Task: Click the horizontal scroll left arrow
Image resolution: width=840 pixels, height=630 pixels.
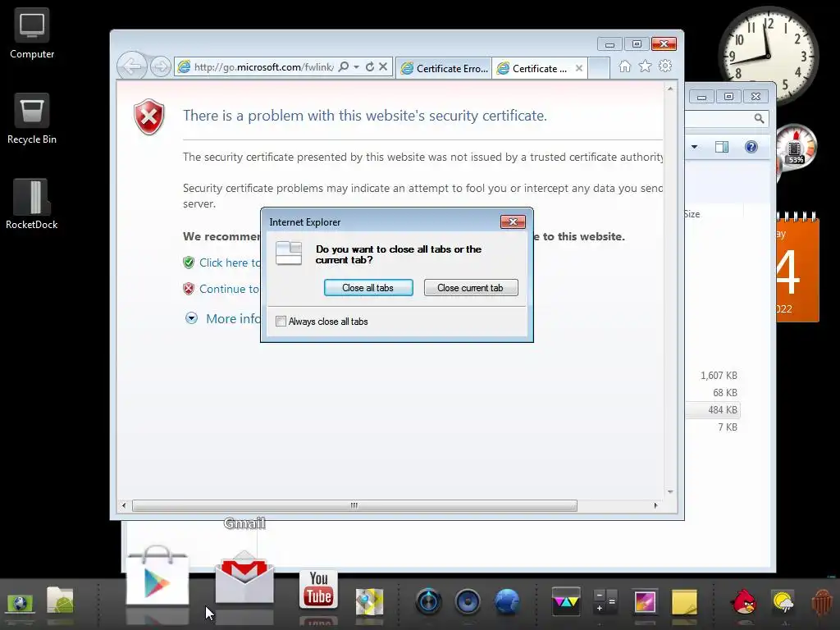Action: (x=124, y=505)
